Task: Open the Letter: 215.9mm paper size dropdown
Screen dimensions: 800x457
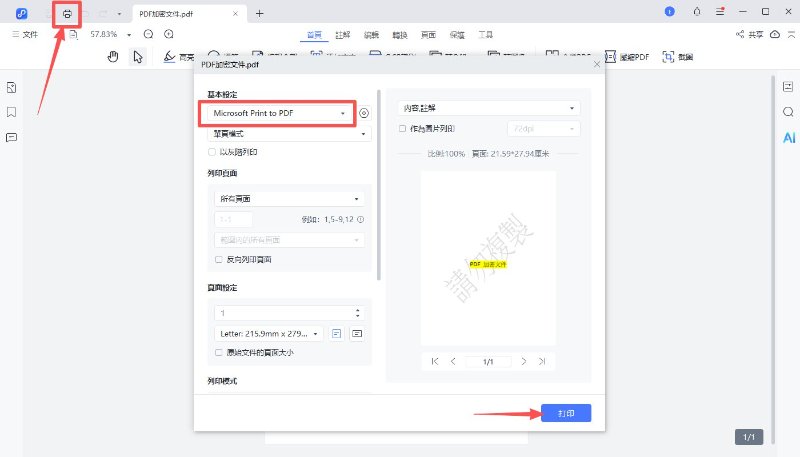Action: coord(268,334)
